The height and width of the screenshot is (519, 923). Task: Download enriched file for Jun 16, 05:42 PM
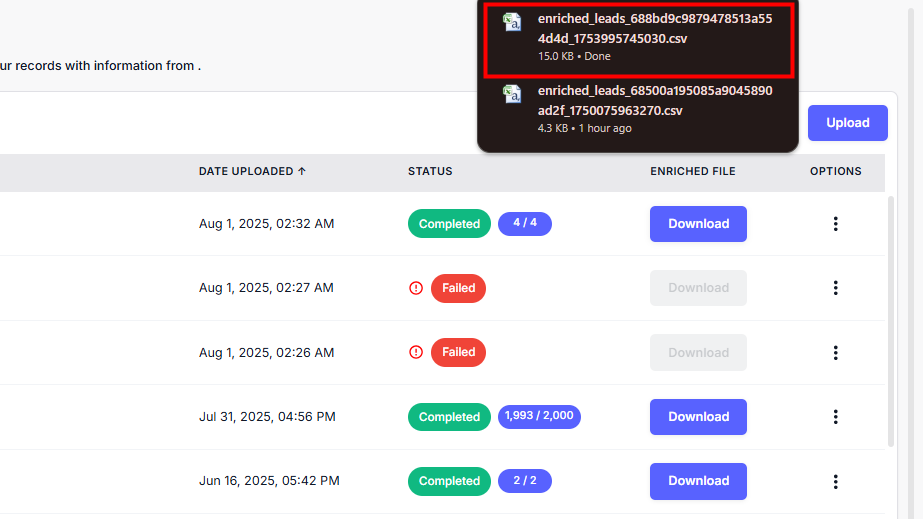pos(698,481)
